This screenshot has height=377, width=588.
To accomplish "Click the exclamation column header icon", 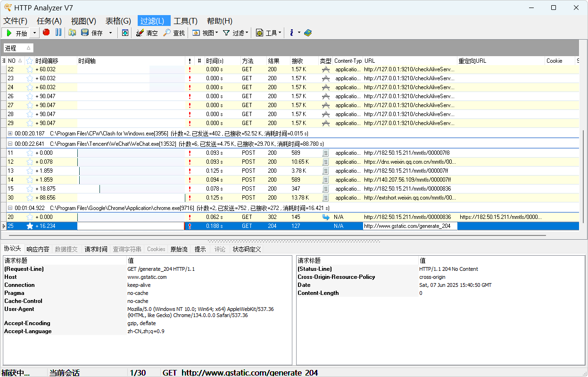I will point(190,61).
